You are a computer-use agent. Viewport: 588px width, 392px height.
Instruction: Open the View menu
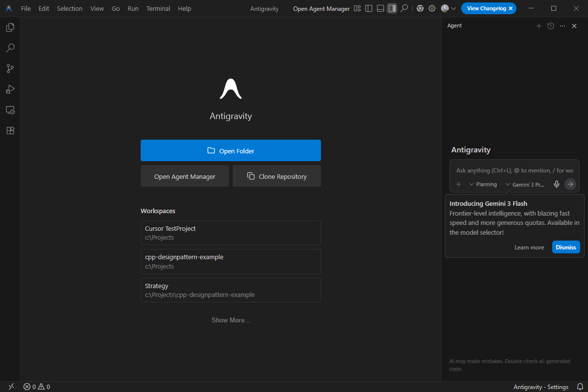pos(97,8)
